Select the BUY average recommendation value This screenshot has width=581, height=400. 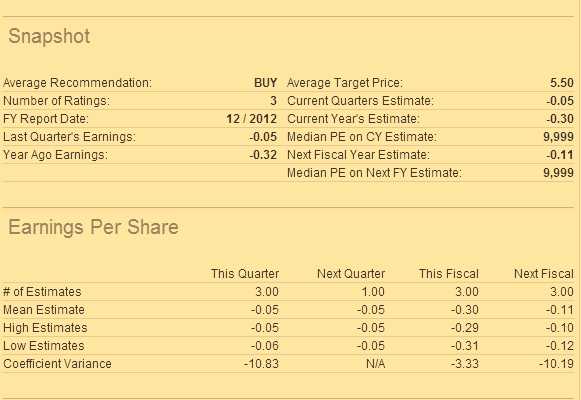coord(265,83)
